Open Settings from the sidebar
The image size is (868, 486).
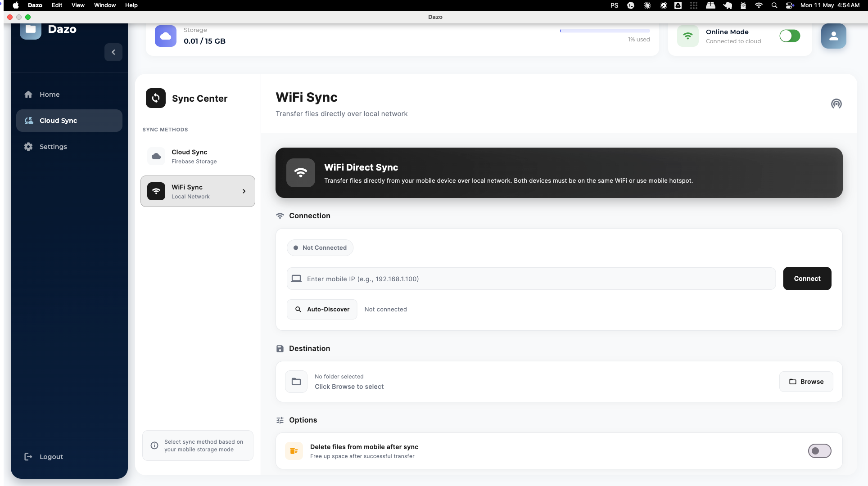click(69, 147)
